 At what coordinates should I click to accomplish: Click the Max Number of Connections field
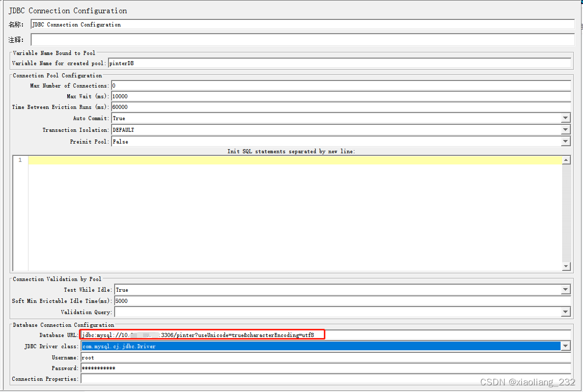(255, 86)
